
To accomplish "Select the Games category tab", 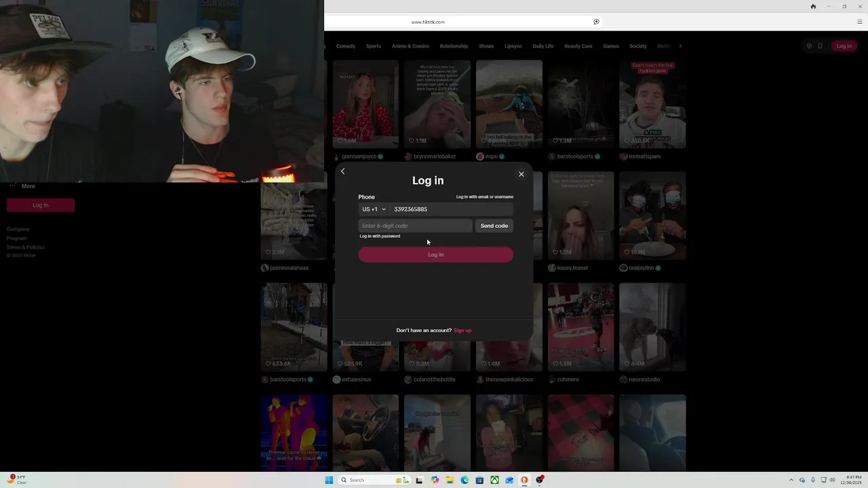I will (611, 46).
